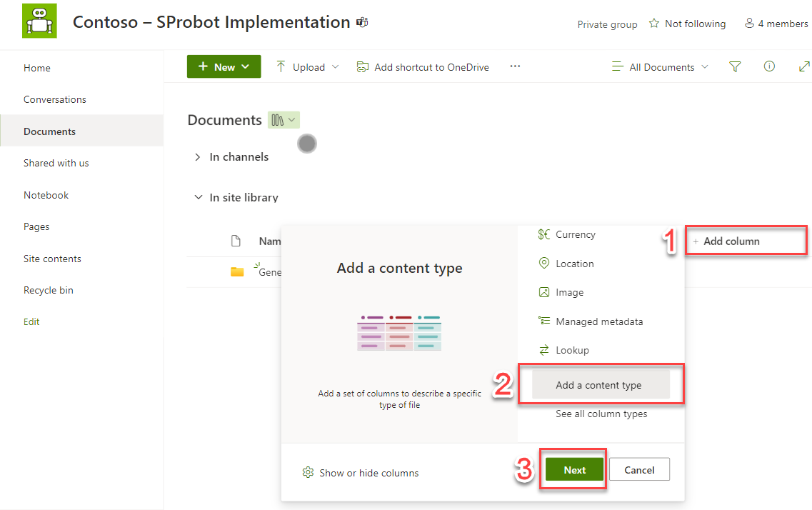This screenshot has width=812, height=510.
Task: Click the Upload arrow icon
Action: pyautogui.click(x=281, y=67)
